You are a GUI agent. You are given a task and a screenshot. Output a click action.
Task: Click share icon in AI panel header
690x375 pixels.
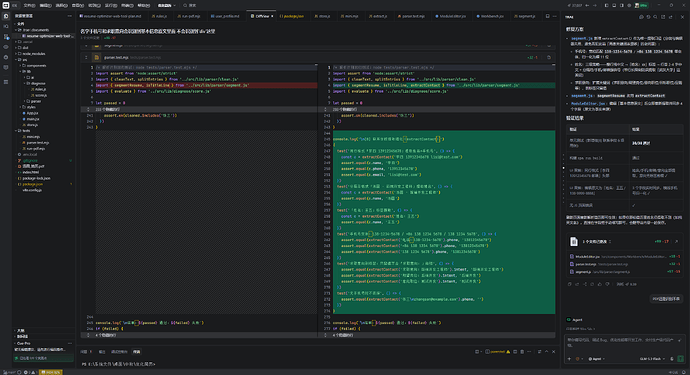[x=671, y=17]
